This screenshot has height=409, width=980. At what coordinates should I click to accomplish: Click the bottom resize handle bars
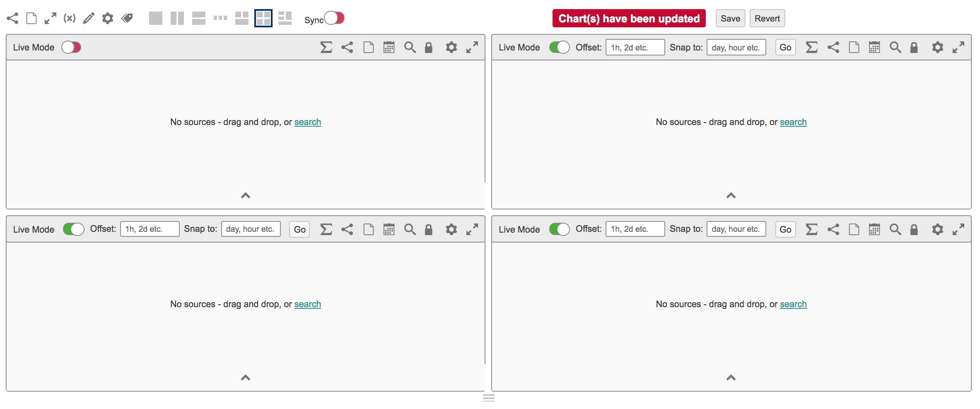click(x=489, y=398)
